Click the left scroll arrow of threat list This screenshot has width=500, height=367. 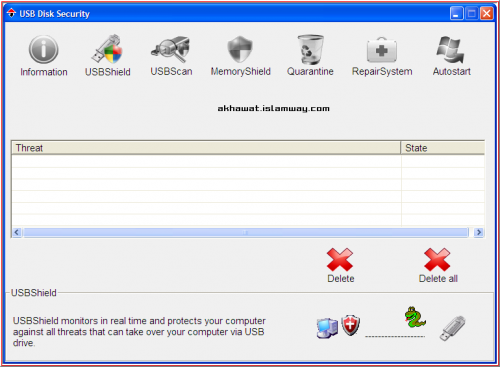pos(17,232)
